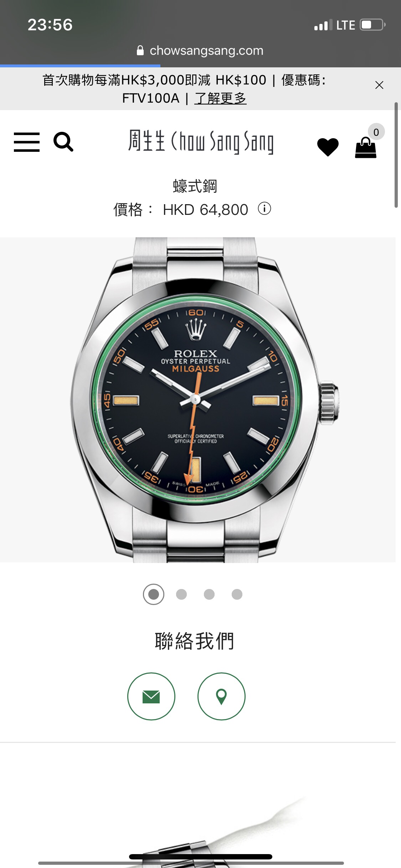Select the second image carousel dot

pos(181,594)
